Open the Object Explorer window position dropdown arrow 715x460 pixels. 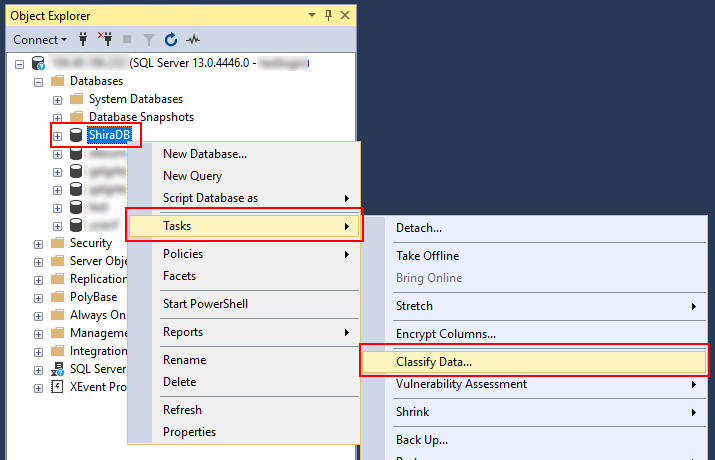312,16
